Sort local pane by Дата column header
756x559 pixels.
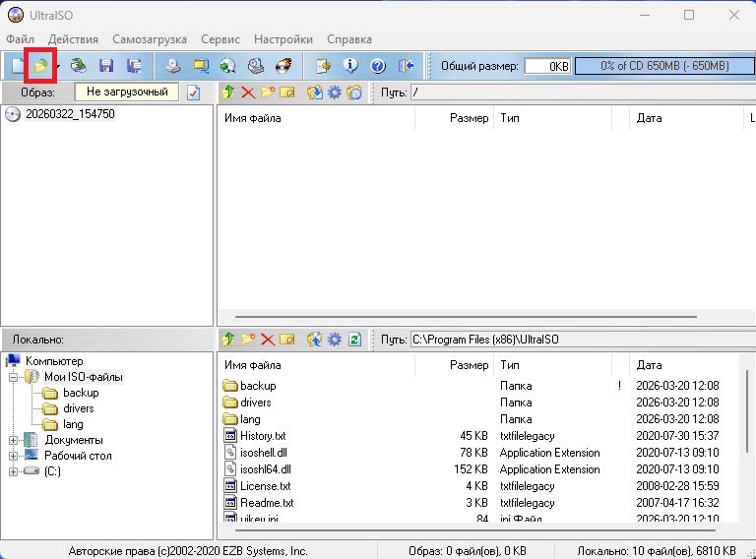pos(685,365)
